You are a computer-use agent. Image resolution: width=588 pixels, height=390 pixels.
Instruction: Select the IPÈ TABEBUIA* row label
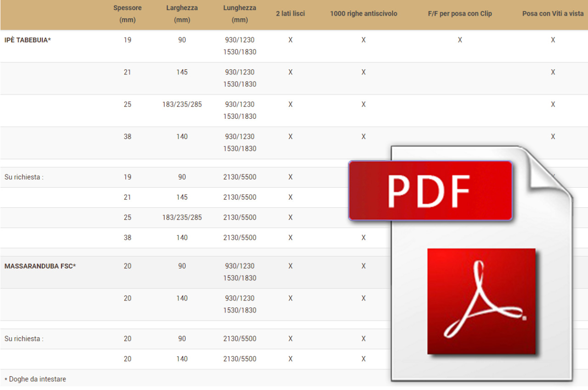pyautogui.click(x=28, y=40)
